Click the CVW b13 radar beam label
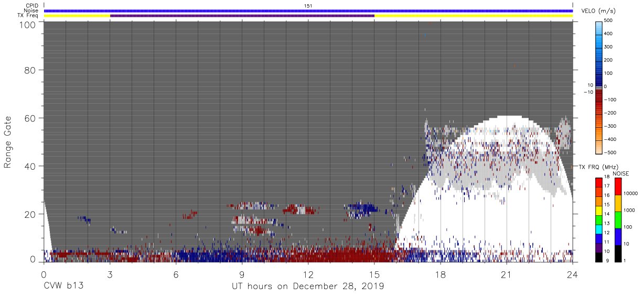Viewport: 644px width, 297px height. [63, 287]
